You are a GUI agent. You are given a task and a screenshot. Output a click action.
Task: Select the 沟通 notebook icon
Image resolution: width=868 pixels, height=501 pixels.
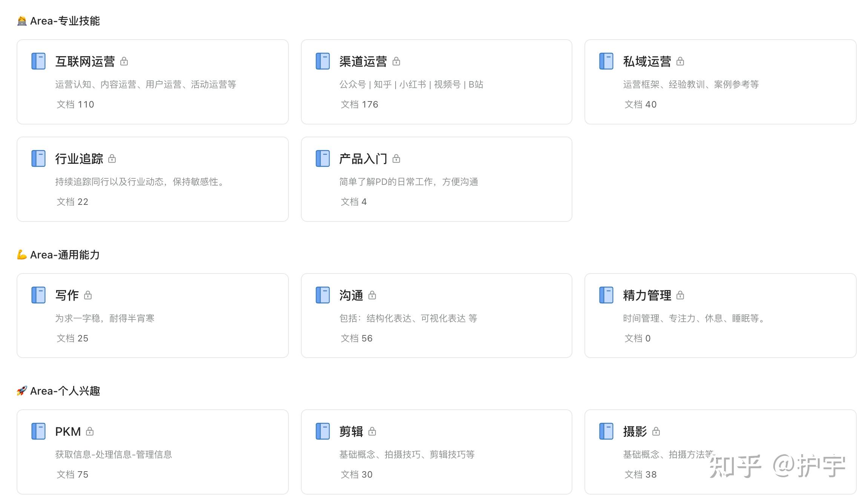tap(322, 295)
